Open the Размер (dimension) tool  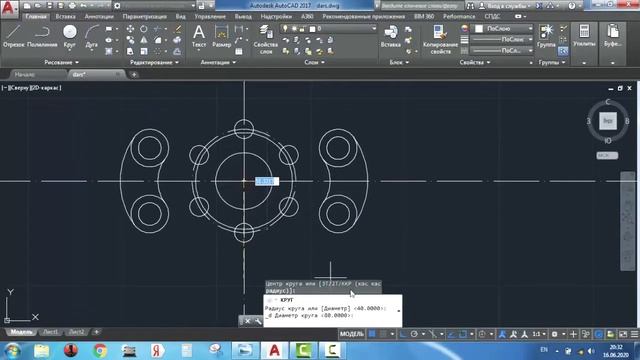click(222, 36)
